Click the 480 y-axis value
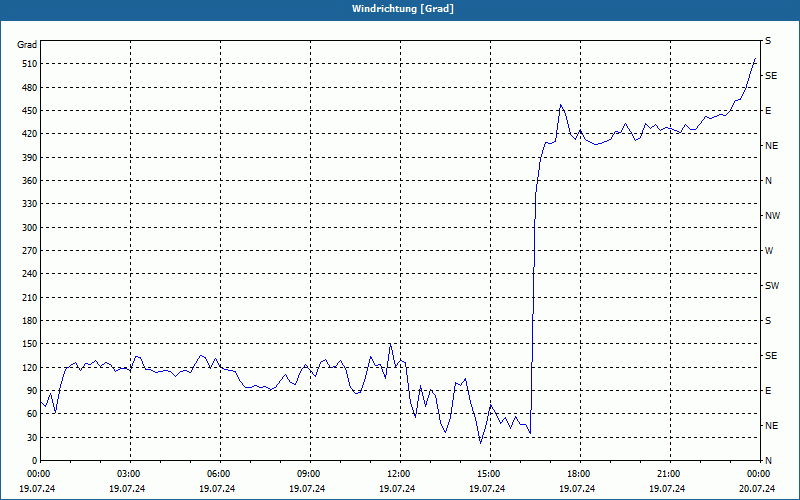This screenshot has width=800, height=500. click(x=30, y=87)
